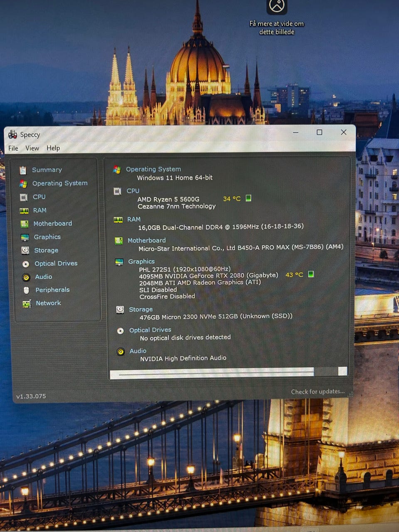Click the Peripherals mouse icon
Screen dimensions: 399x532
coord(26,290)
